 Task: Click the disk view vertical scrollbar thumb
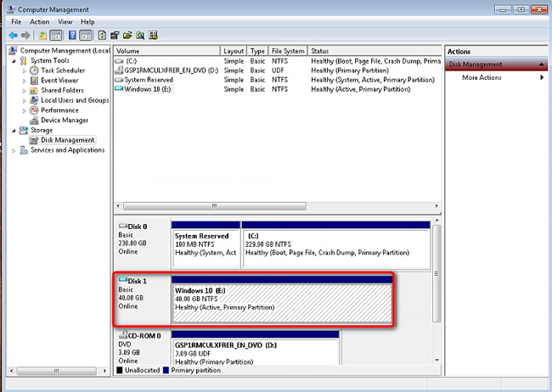click(437, 273)
